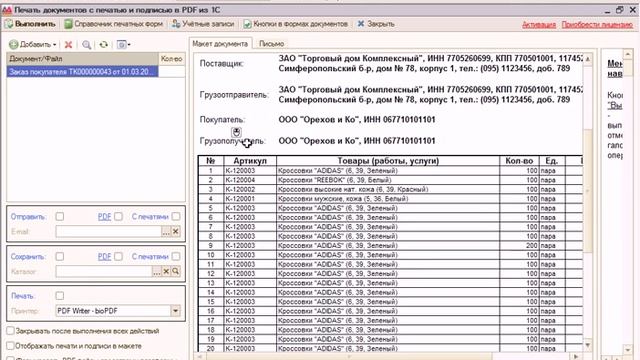Screen dimensions: 640x360
Task: Follow the Приобрести лицензию link
Action: click(597, 24)
